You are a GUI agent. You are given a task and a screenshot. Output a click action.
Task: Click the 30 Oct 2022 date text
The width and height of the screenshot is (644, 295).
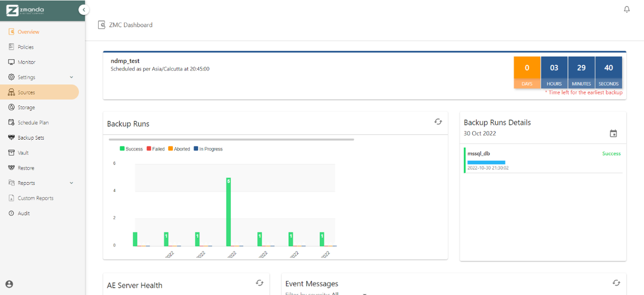pos(480,133)
